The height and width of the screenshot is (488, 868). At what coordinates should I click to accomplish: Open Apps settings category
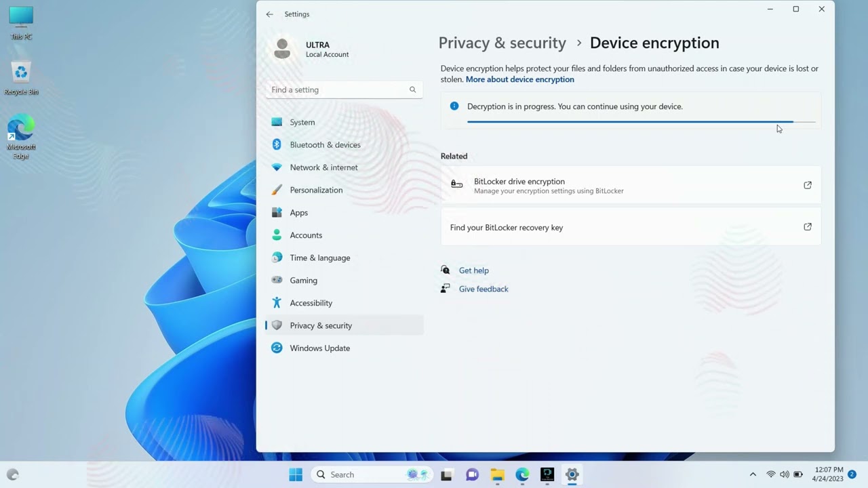[x=344, y=212]
